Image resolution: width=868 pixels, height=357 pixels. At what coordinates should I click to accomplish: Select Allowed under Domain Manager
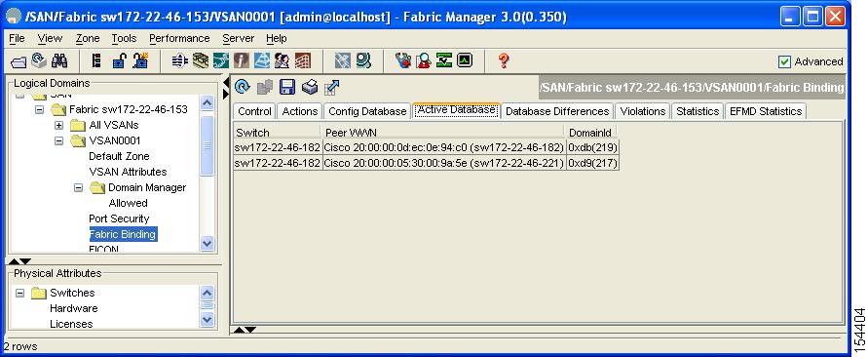click(x=128, y=204)
